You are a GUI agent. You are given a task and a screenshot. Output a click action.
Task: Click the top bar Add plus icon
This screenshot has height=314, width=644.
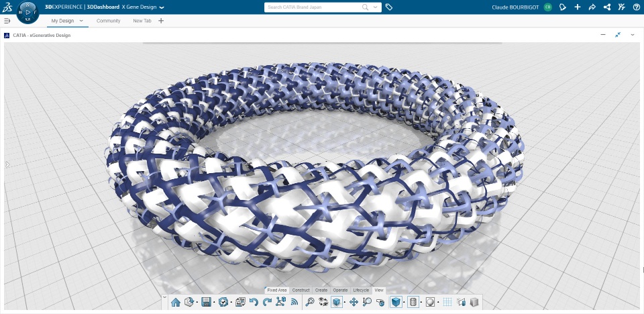click(578, 7)
